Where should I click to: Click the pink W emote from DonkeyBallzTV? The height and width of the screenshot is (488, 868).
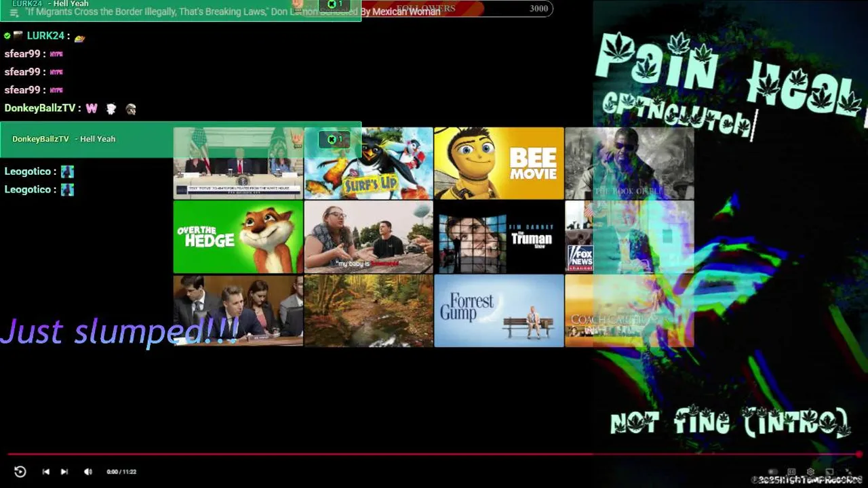92,108
